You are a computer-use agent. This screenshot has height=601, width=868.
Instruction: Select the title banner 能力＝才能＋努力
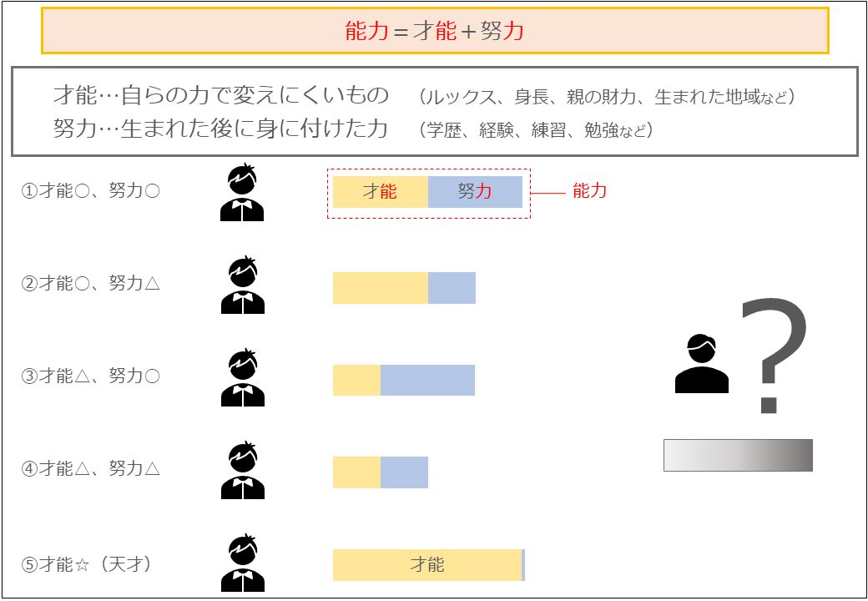pos(435,30)
